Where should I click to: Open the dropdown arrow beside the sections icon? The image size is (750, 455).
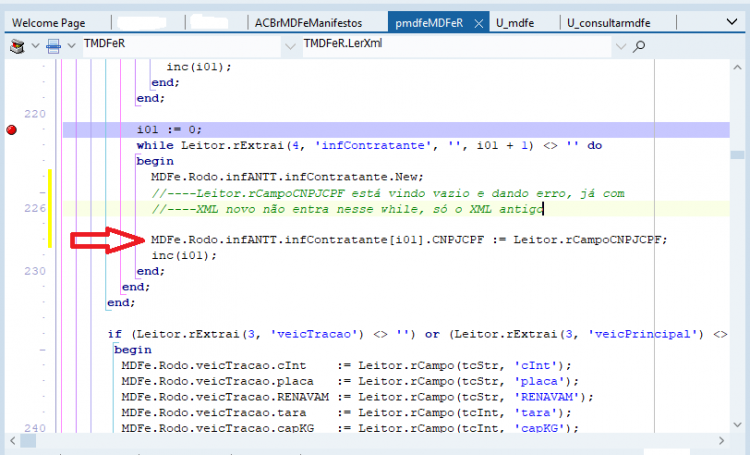point(71,46)
